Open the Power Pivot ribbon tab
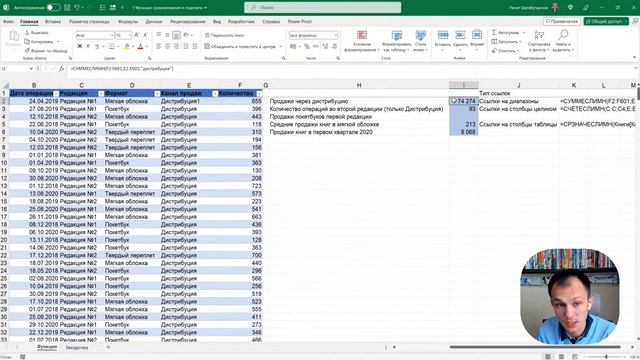Screen dimensions: 640x360 coord(300,21)
